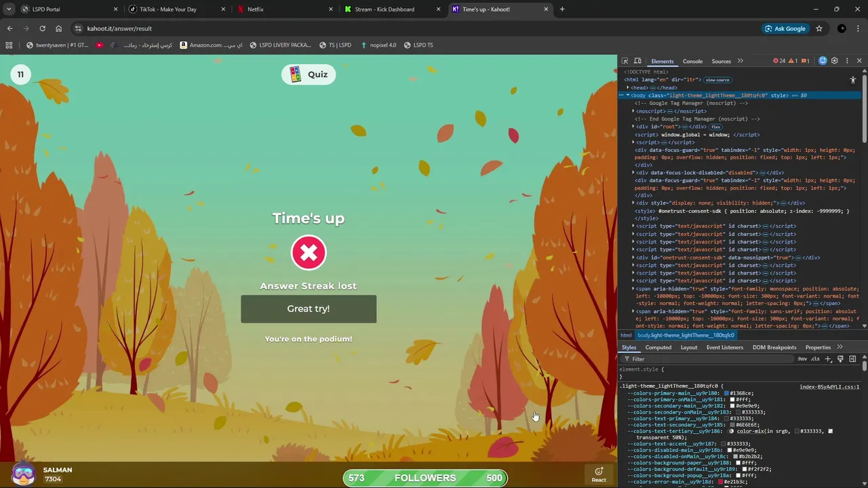Viewport: 868px width, 488px height.
Task: Select the html breadcrumb
Action: tap(626, 335)
